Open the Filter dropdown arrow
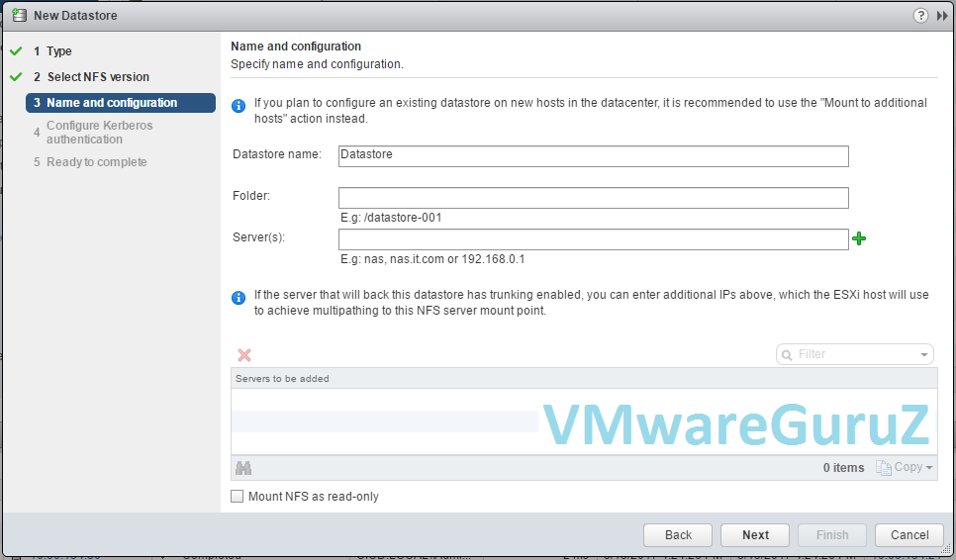Viewport: 956px width, 560px height. (924, 354)
